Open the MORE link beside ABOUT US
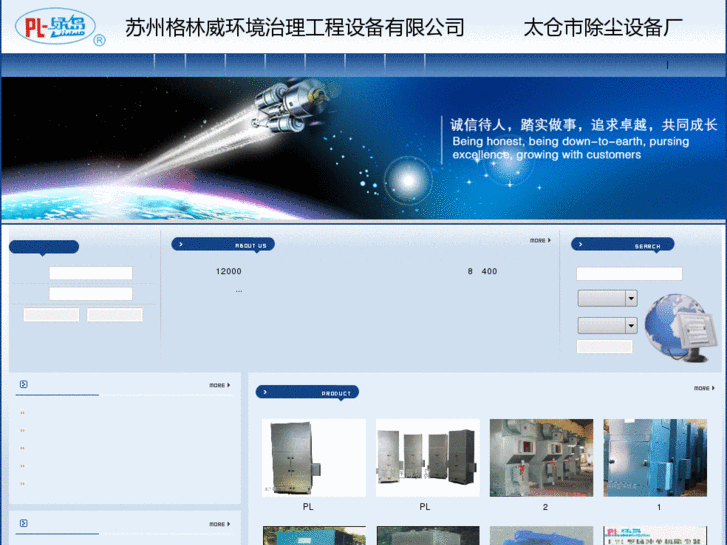The height and width of the screenshot is (545, 727). (x=540, y=240)
